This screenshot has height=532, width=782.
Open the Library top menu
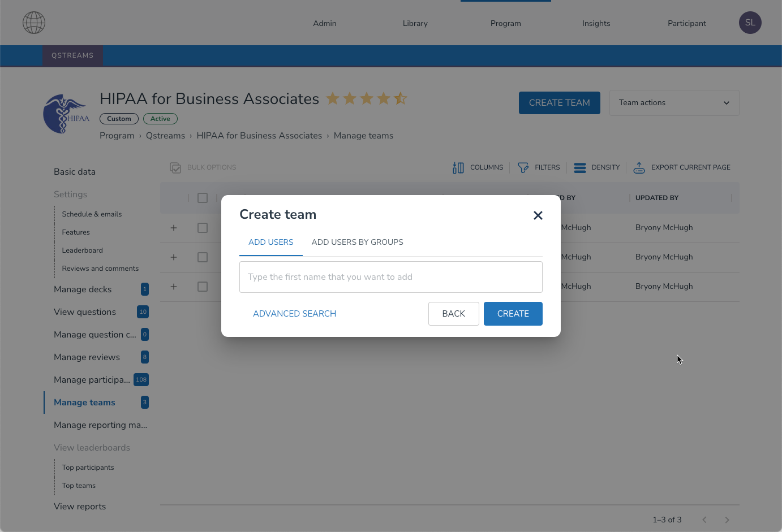(415, 23)
